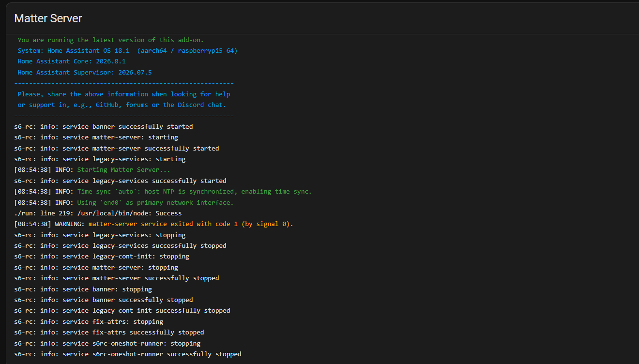The image size is (639, 364).
Task: Select the "You are running the latest version" line
Action: 111,40
